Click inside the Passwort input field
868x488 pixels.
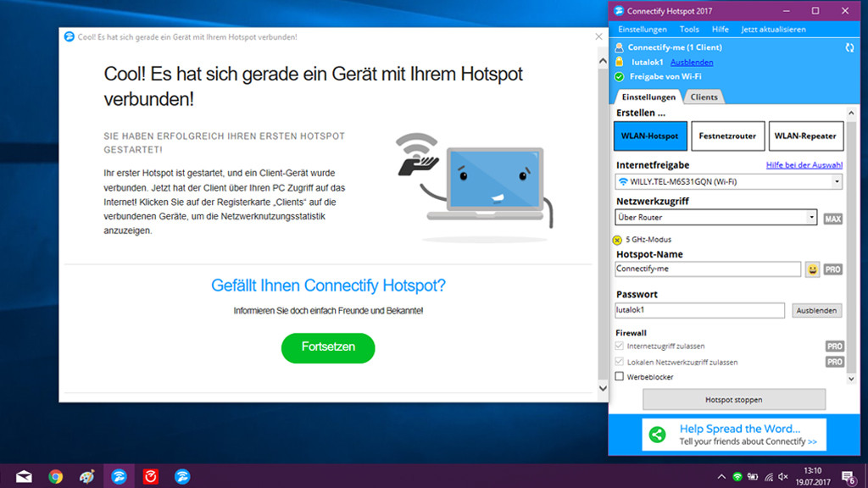click(x=699, y=310)
